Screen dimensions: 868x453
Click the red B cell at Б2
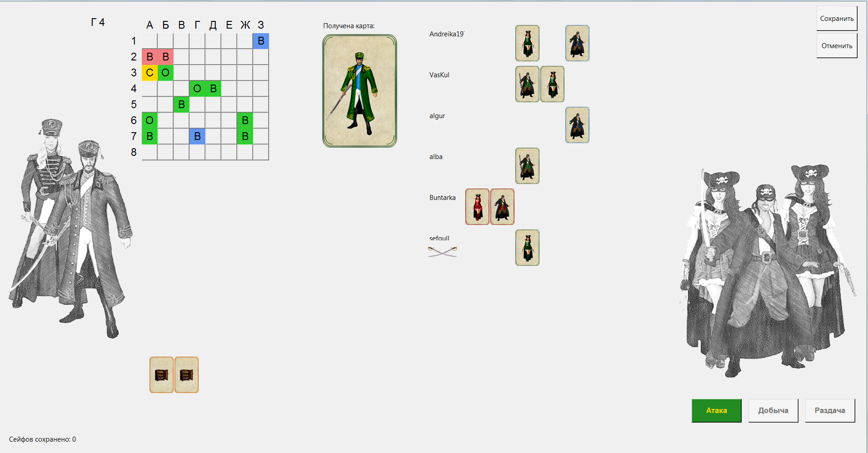pyautogui.click(x=165, y=57)
